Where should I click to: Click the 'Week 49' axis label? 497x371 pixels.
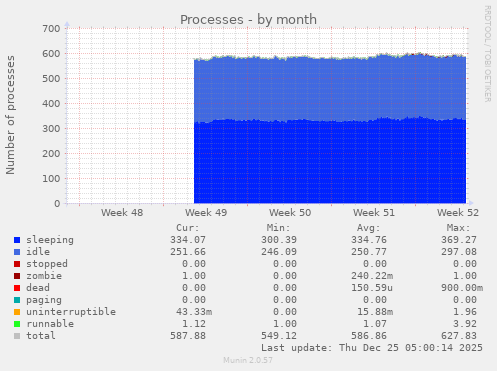click(206, 213)
